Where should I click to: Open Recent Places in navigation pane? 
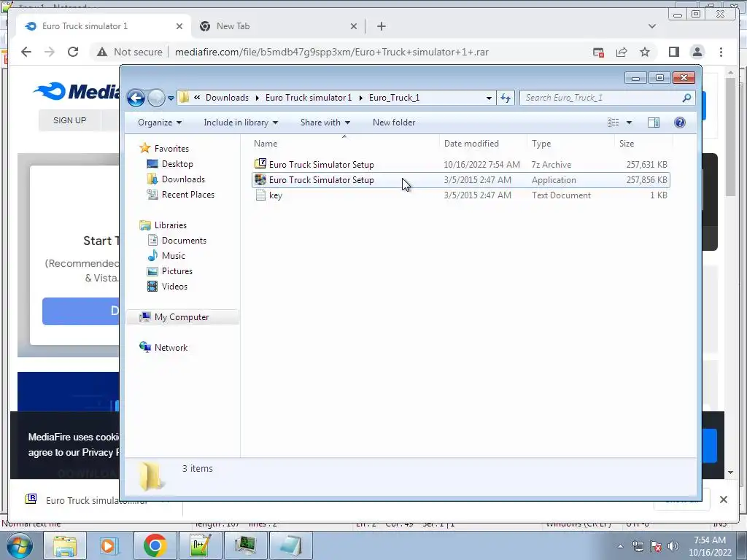tap(187, 194)
